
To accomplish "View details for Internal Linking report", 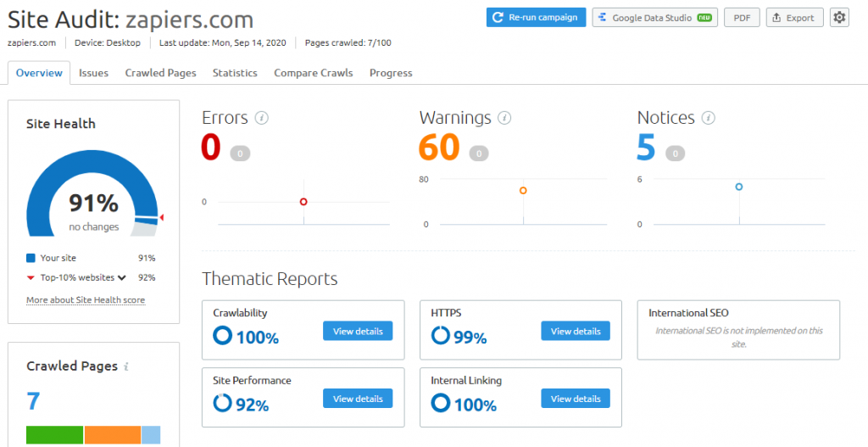I will click(x=576, y=399).
